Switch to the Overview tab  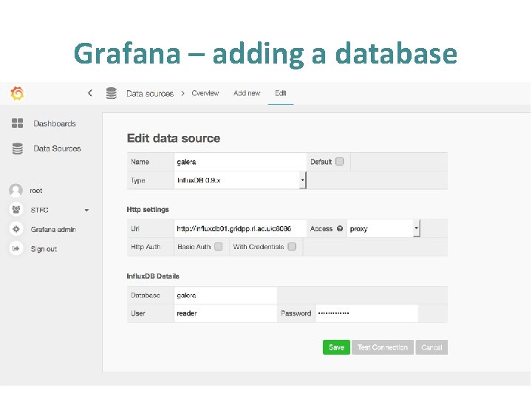click(205, 93)
